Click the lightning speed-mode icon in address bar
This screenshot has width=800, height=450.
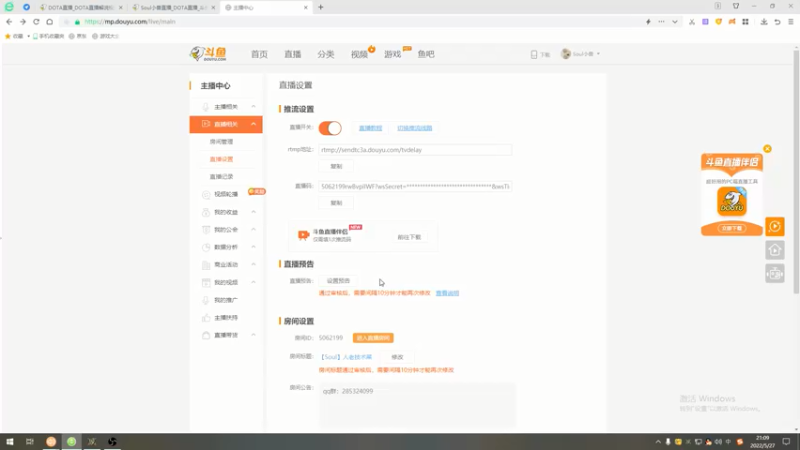pos(648,22)
